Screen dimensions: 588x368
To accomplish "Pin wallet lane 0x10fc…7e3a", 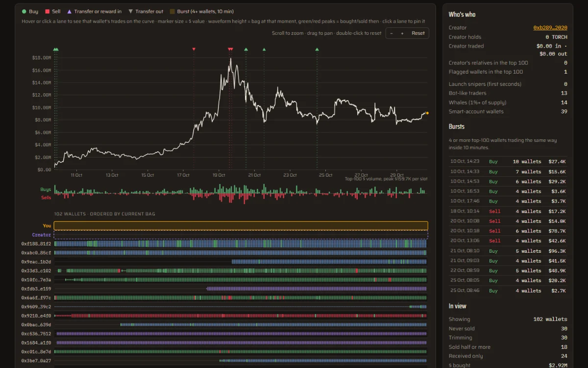I will (241, 280).
